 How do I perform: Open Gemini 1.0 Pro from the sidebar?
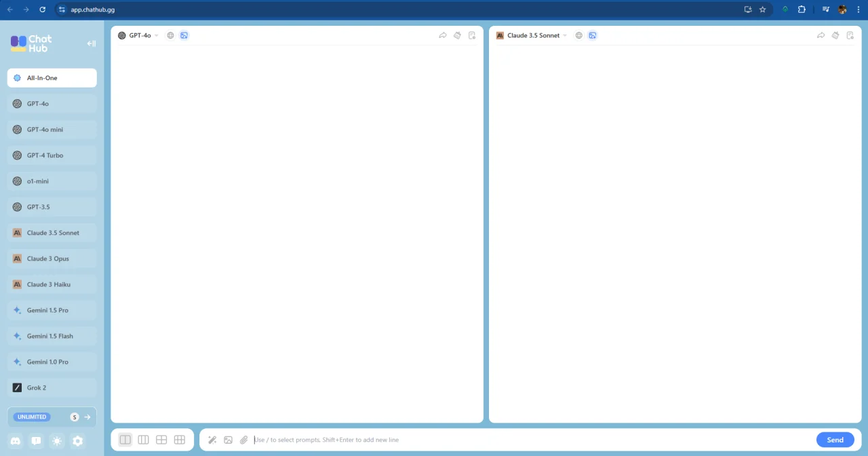(x=52, y=362)
